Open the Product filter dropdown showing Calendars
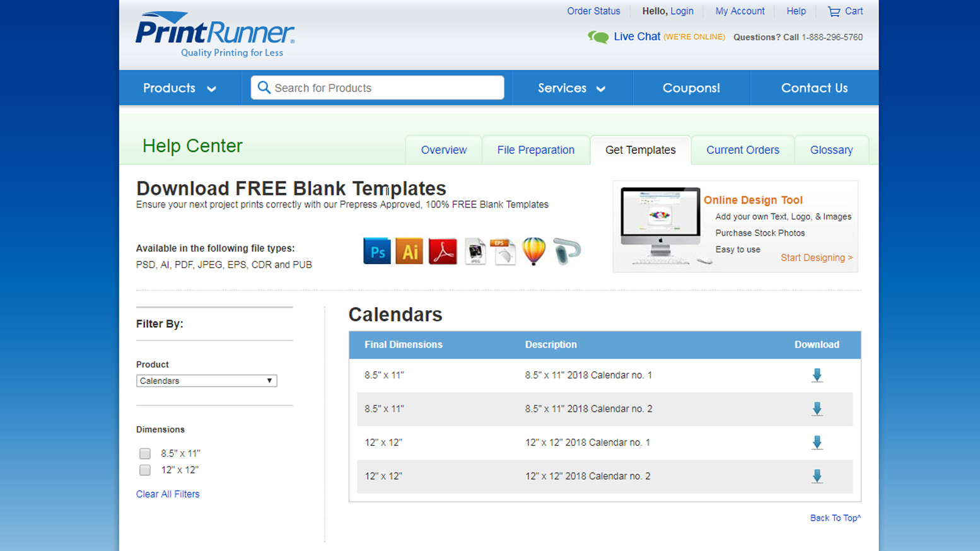The image size is (980, 551). (207, 381)
